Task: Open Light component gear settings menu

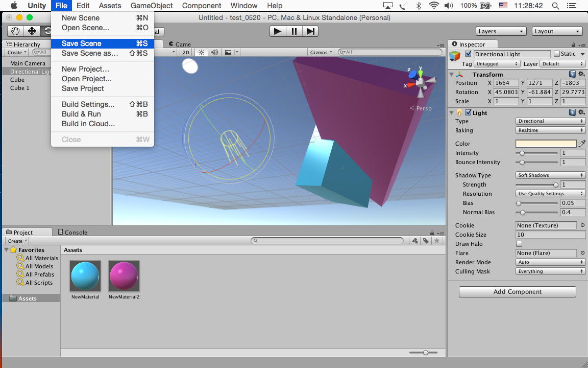Action: (581, 113)
